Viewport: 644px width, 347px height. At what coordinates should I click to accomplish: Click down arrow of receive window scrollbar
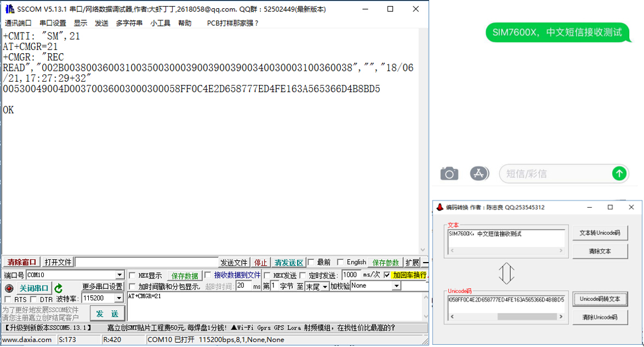pyautogui.click(x=423, y=249)
